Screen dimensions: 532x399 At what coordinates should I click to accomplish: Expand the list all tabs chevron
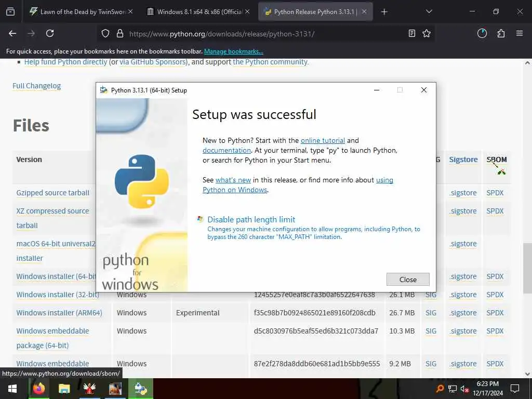coord(429,11)
